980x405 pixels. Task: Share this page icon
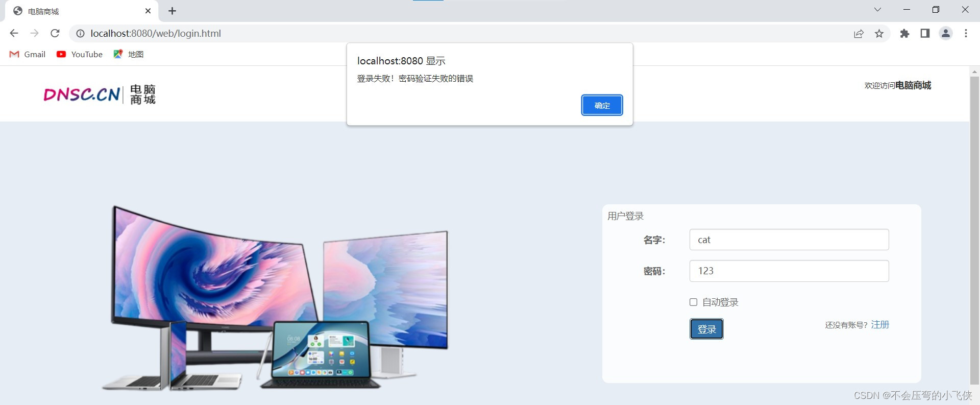(859, 34)
